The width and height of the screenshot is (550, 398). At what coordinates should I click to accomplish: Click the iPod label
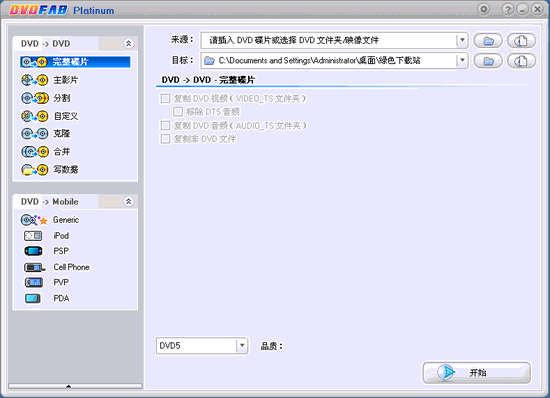tap(61, 236)
